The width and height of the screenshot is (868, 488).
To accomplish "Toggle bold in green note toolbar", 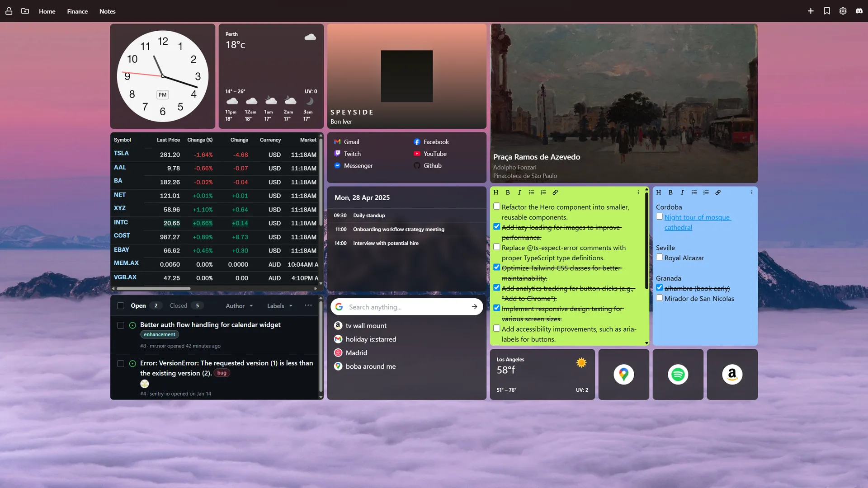I will coord(508,192).
